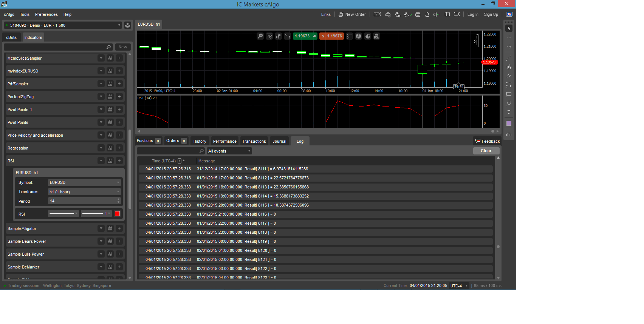The width and height of the screenshot is (644, 324).
Task: Open the Journal tab
Action: coord(280,141)
